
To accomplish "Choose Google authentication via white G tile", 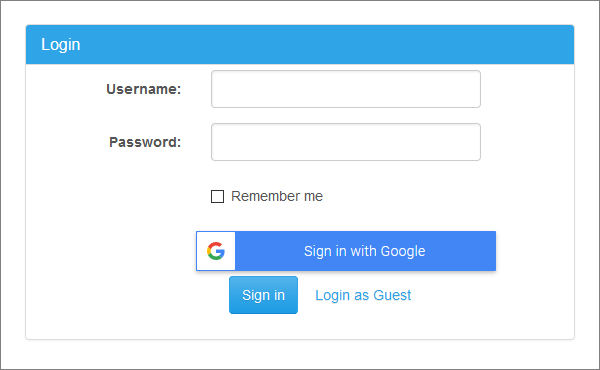I will coord(216,251).
